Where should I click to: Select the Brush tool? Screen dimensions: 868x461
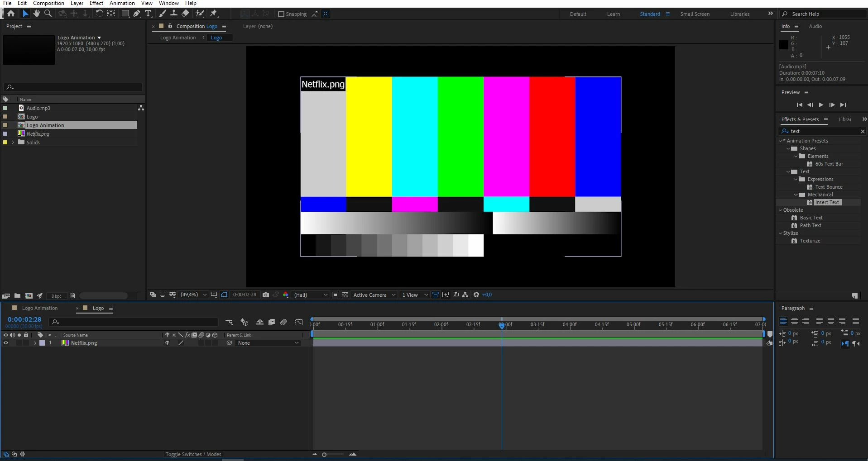[163, 14]
